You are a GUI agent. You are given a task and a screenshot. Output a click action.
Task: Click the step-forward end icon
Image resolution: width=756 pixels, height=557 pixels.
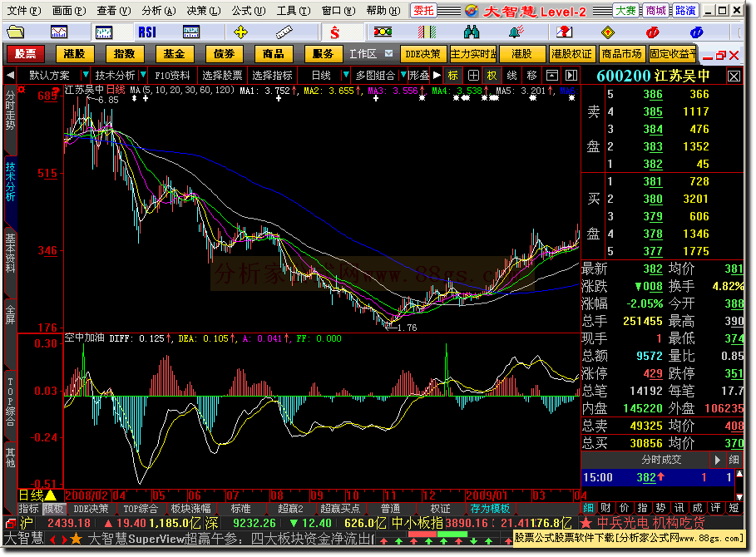571,75
